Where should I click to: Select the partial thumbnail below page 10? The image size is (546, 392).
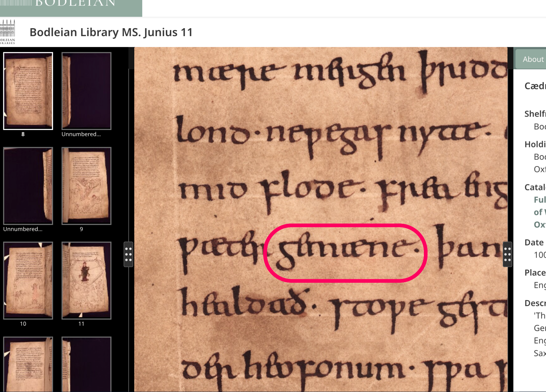point(28,364)
